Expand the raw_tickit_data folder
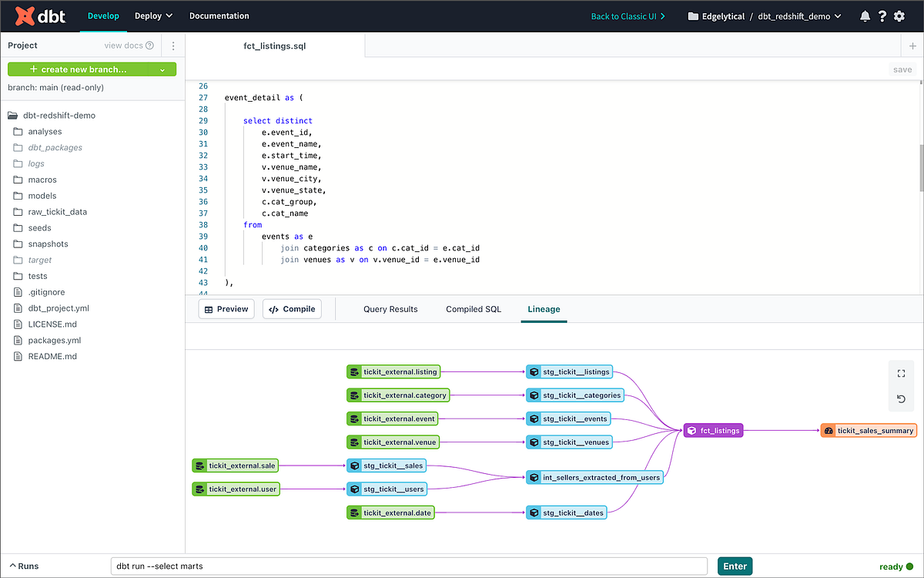The width and height of the screenshot is (924, 578). 49,212
